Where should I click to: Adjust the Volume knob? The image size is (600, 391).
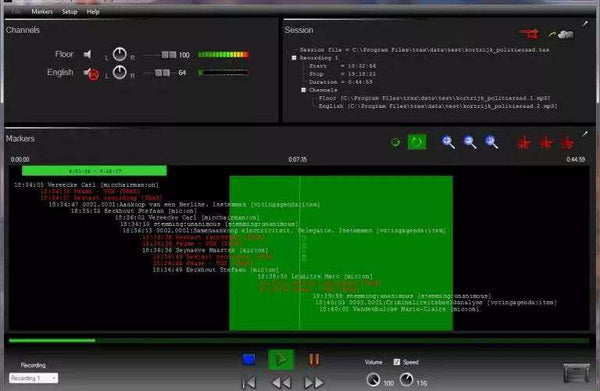coord(373,380)
